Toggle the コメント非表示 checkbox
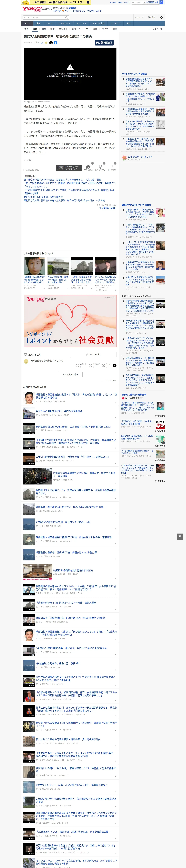The width and height of the screenshot is (186, 868). coord(102,380)
